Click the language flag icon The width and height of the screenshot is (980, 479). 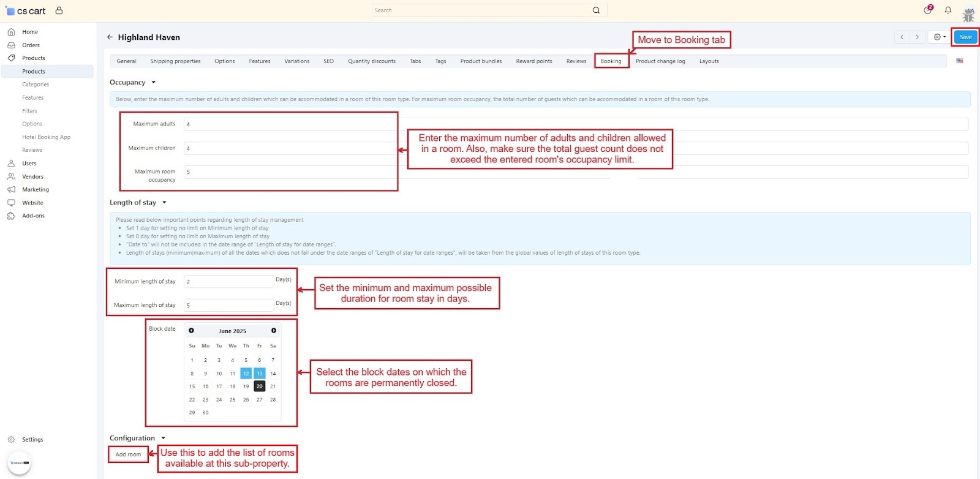pyautogui.click(x=960, y=61)
